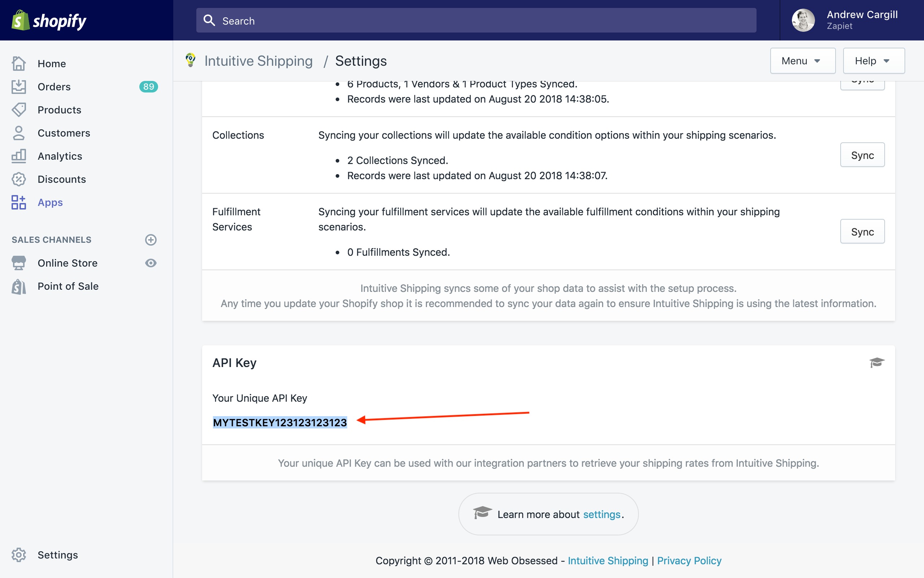Click the Settings breadcrumb title
Image resolution: width=924 pixels, height=578 pixels.
click(x=361, y=61)
